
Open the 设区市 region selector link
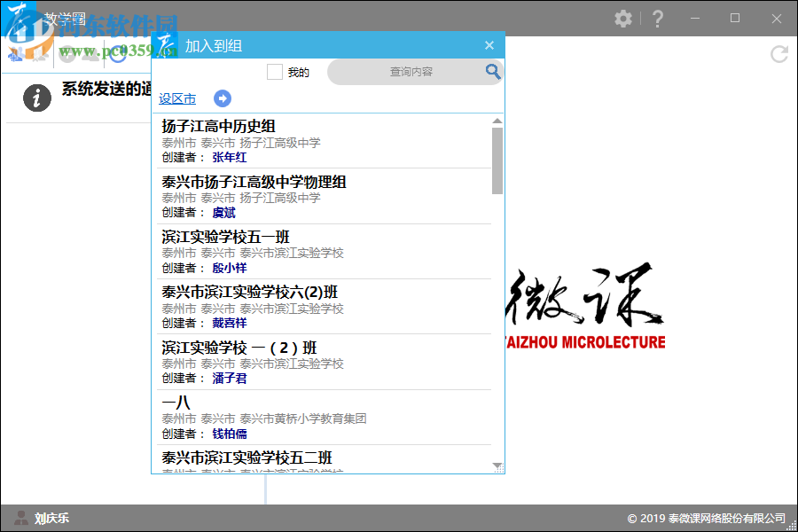[x=176, y=98]
